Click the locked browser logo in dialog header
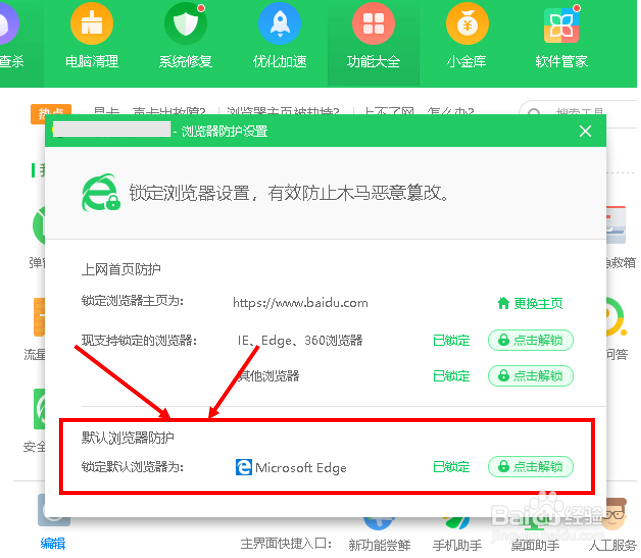 [x=101, y=193]
